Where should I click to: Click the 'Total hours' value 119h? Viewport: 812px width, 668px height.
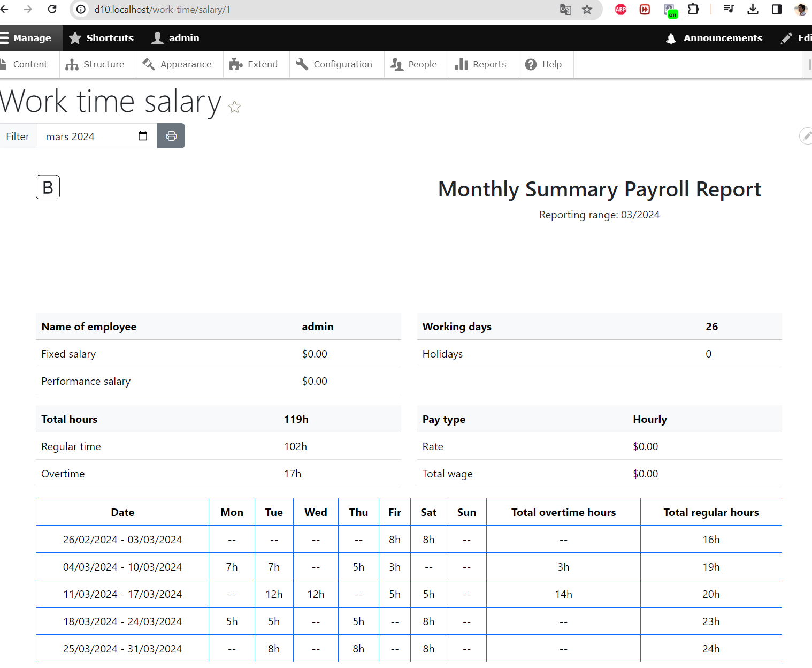[296, 419]
